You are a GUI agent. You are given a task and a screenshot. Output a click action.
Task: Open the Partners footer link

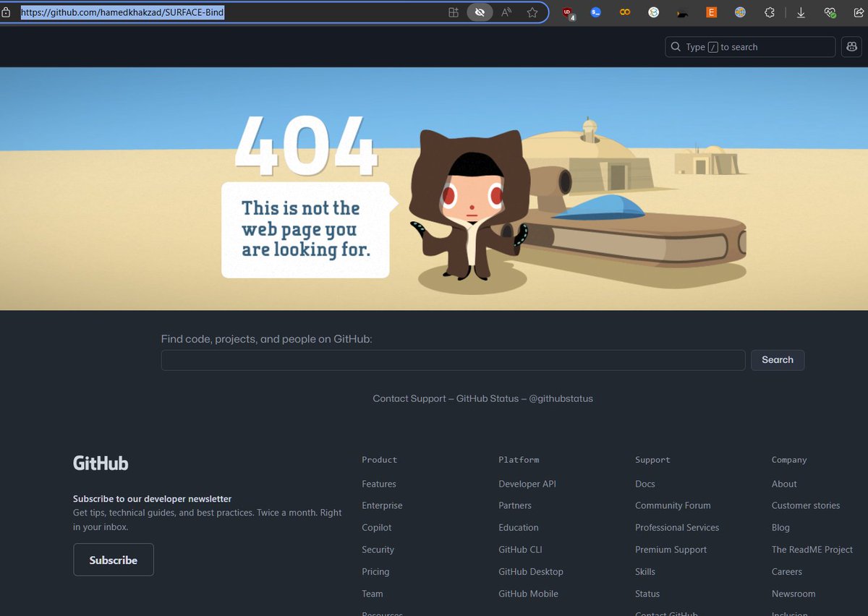point(515,505)
